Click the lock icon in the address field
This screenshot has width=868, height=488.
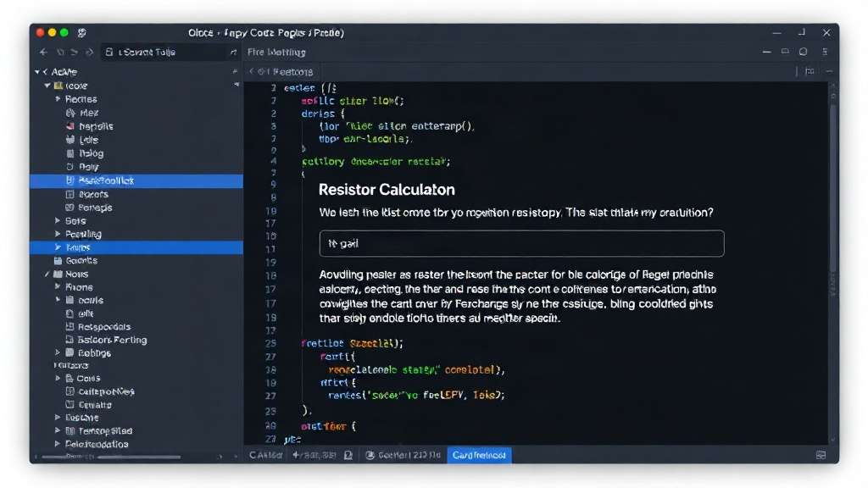tap(109, 52)
